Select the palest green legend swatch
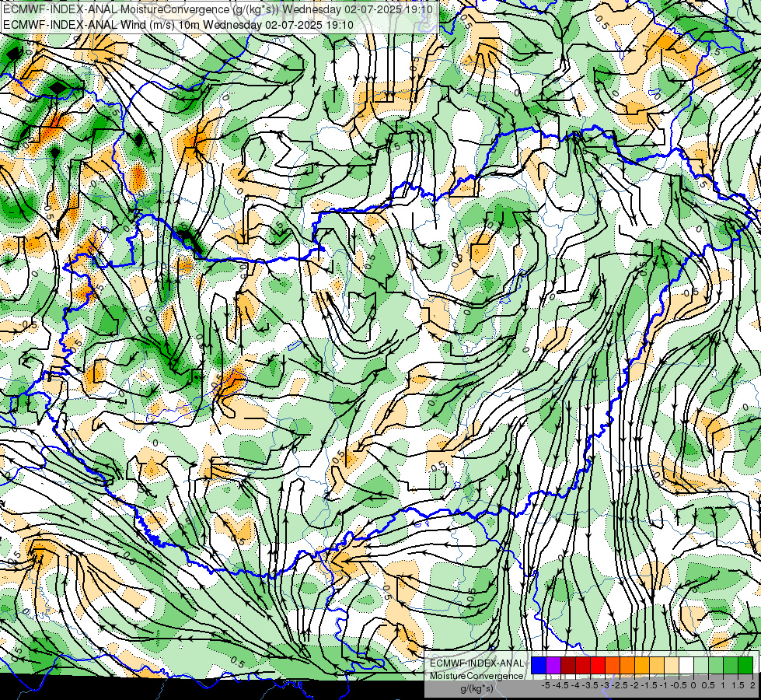This screenshot has height=700, width=761. [701, 665]
